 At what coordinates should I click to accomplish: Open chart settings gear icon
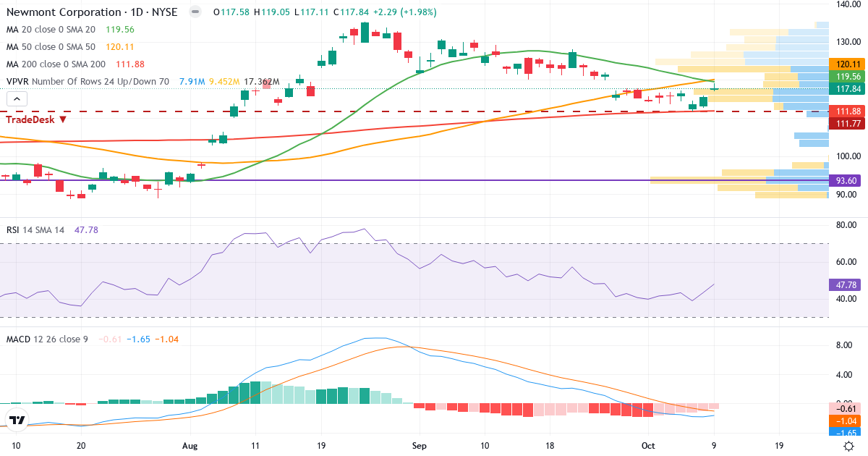(848, 446)
